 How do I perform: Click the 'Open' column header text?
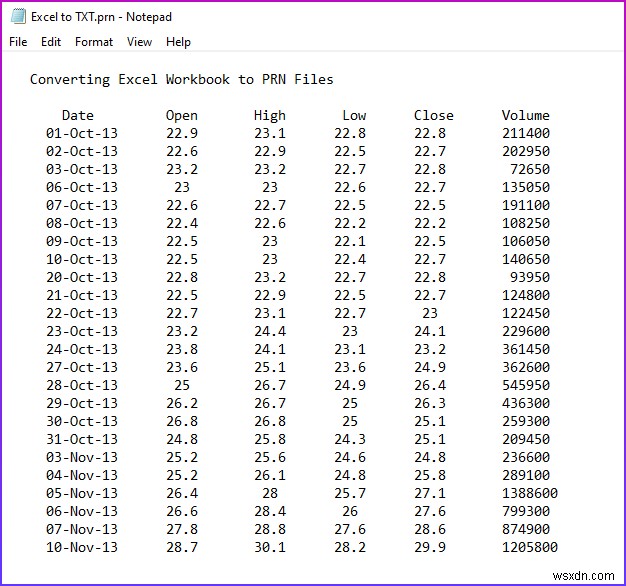point(182,116)
